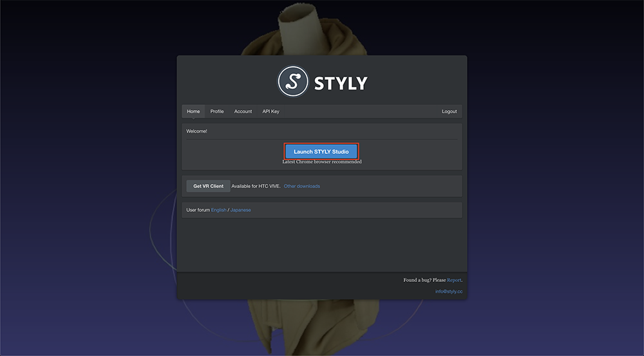This screenshot has width=644, height=356.
Task: Launch STYLY Studio with the blue button
Action: pyautogui.click(x=321, y=151)
